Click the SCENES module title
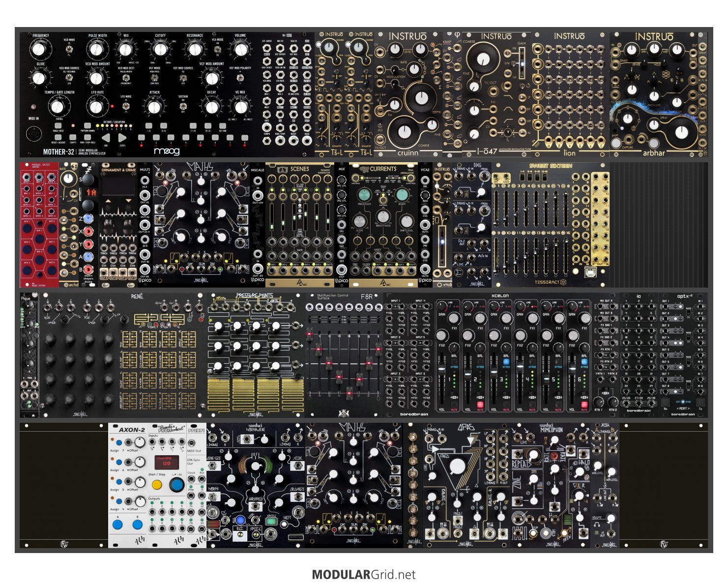The image size is (728, 585). pos(299,169)
